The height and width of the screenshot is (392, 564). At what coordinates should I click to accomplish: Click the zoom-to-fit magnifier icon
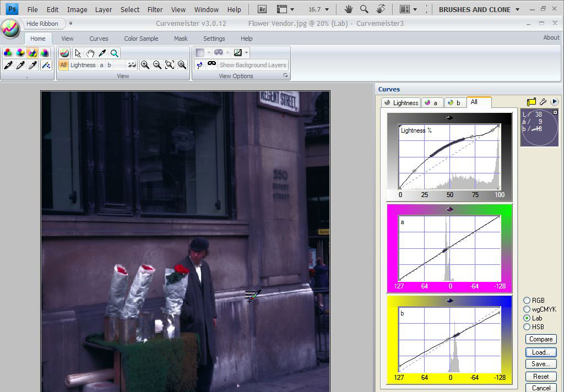170,65
